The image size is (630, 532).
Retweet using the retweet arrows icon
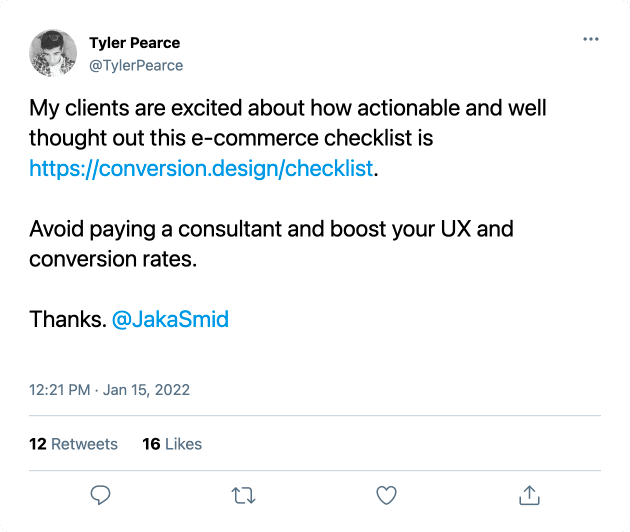[243, 495]
